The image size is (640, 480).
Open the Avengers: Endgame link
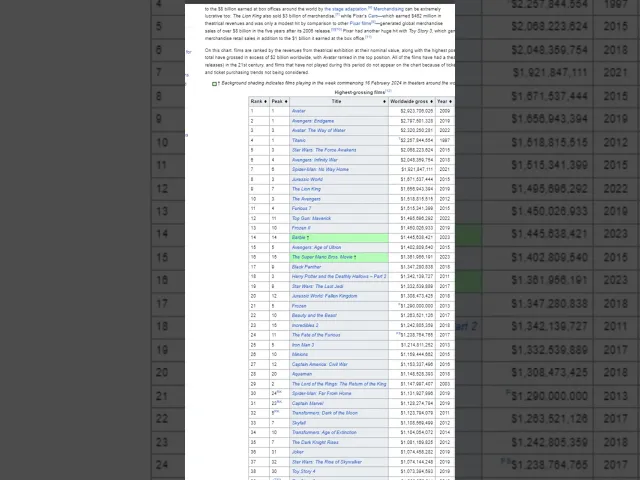pyautogui.click(x=313, y=121)
